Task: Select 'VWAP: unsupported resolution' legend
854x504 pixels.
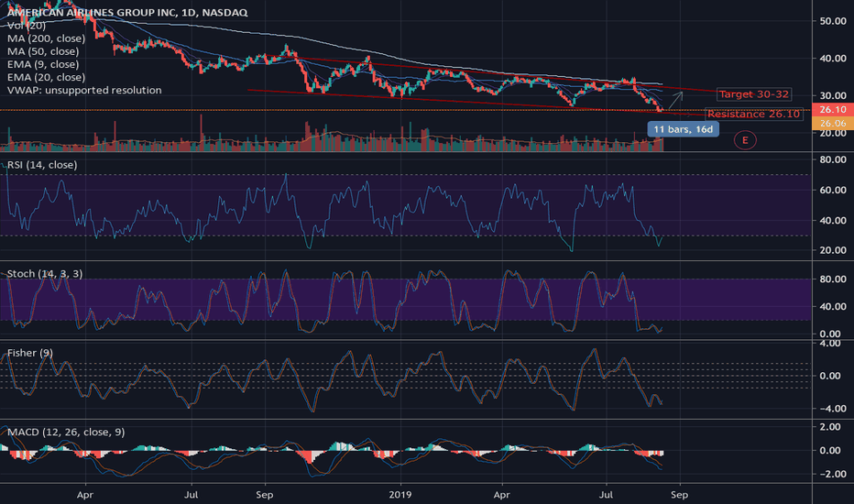Action: tap(84, 90)
